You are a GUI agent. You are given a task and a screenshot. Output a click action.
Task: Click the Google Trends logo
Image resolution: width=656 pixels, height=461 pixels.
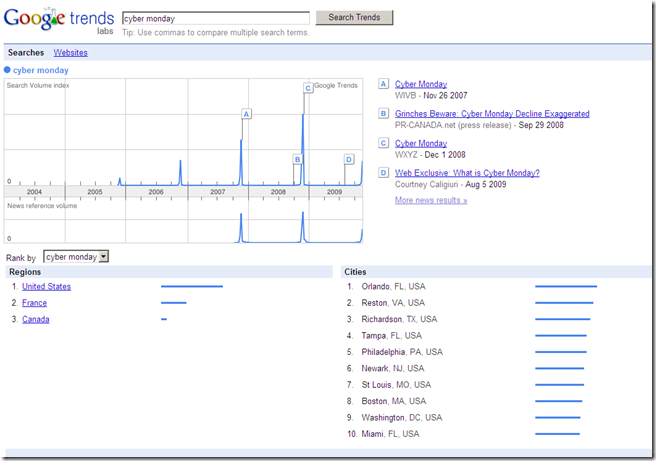pos(59,20)
